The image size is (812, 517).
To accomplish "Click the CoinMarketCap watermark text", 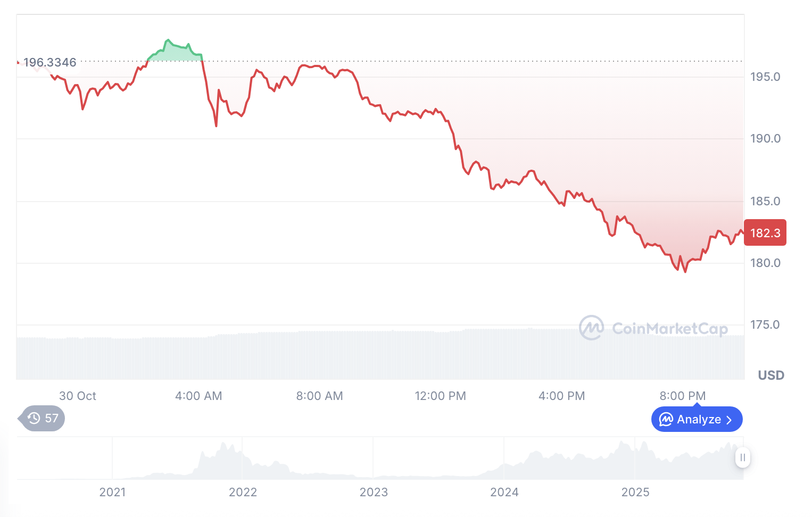I will pos(670,329).
